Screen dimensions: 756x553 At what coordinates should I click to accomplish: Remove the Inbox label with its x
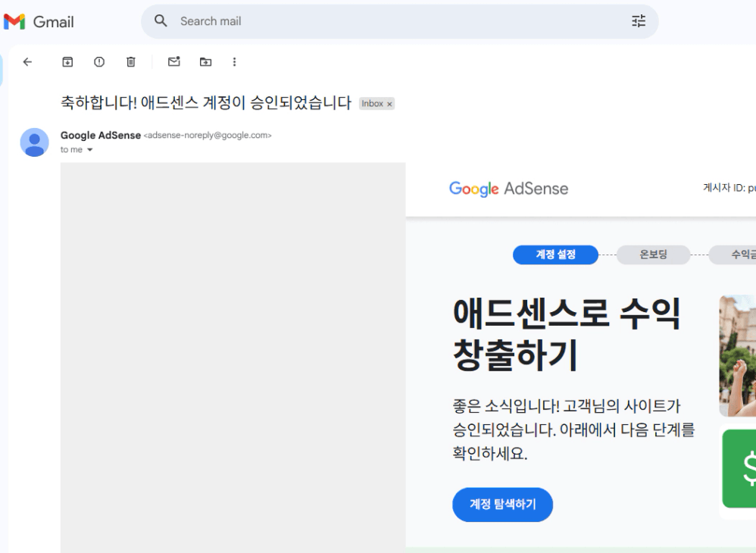(x=389, y=104)
